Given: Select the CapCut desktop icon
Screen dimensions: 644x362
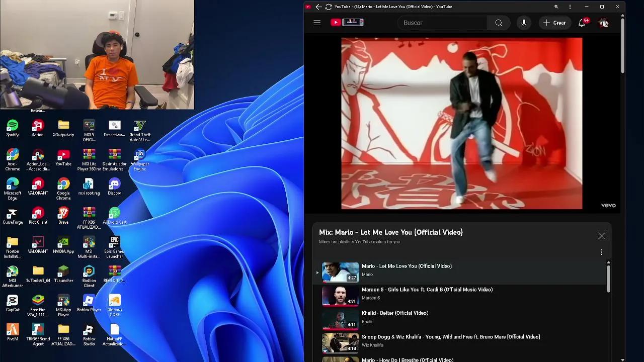Looking at the screenshot, I should (x=13, y=304).
